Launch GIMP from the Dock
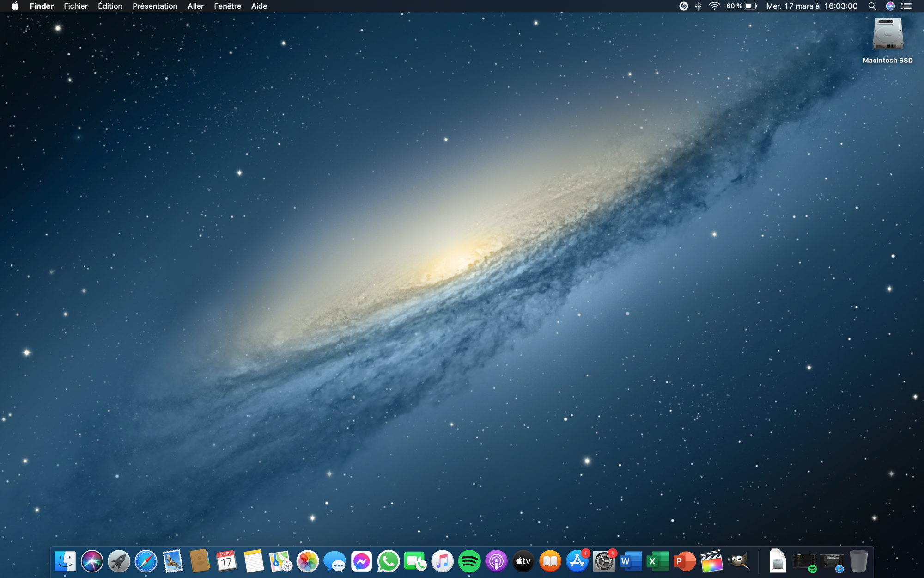The height and width of the screenshot is (578, 924). point(738,561)
